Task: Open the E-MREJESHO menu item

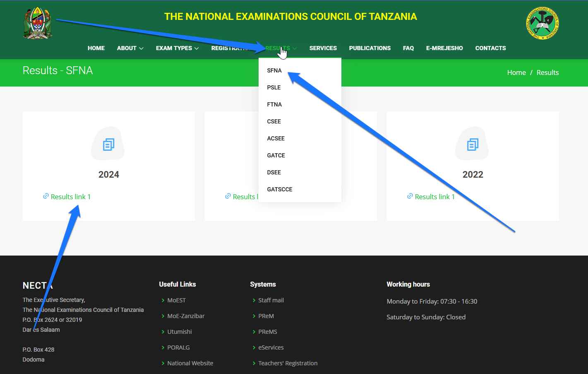Action: [x=444, y=48]
